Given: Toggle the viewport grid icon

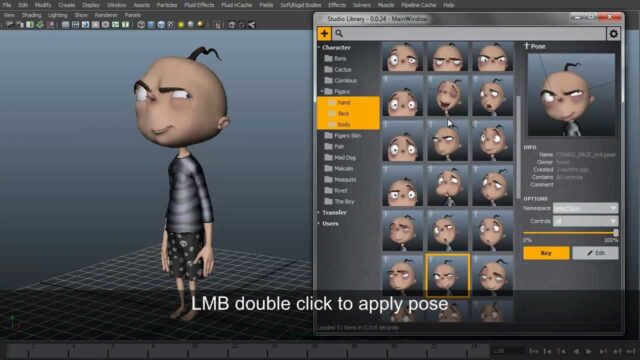Looking at the screenshot, I should (76, 24).
